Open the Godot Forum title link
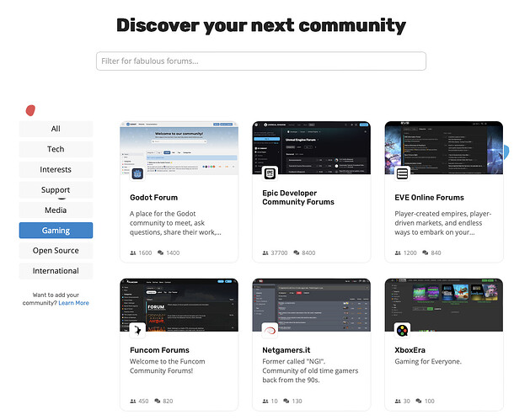This screenshot has height=420, width=530. [154, 198]
